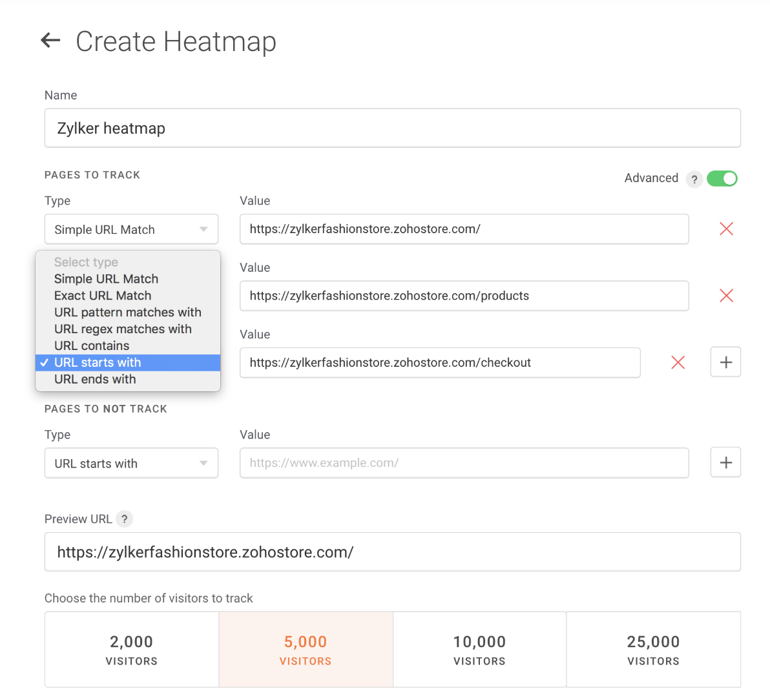This screenshot has width=770, height=700.
Task: Click the Advanced help question mark icon
Action: 694,179
